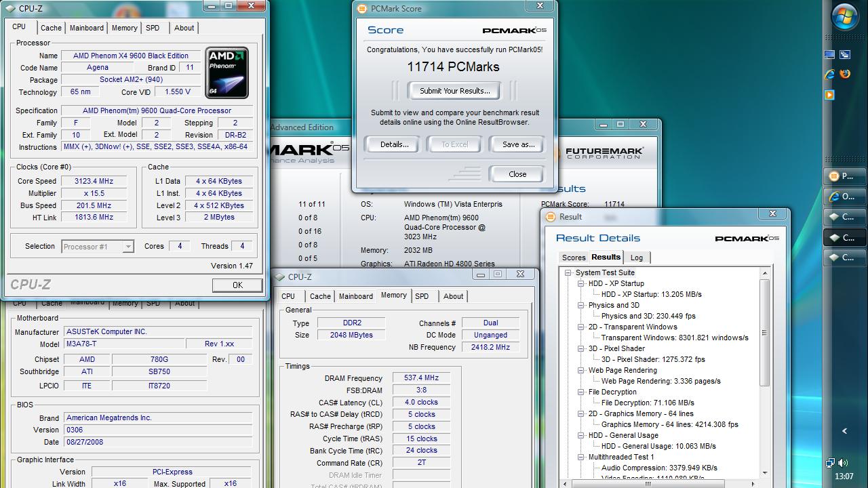Viewport: 868px width, 488px height.
Task: Click the Result tree scroll up arrow
Action: point(764,273)
